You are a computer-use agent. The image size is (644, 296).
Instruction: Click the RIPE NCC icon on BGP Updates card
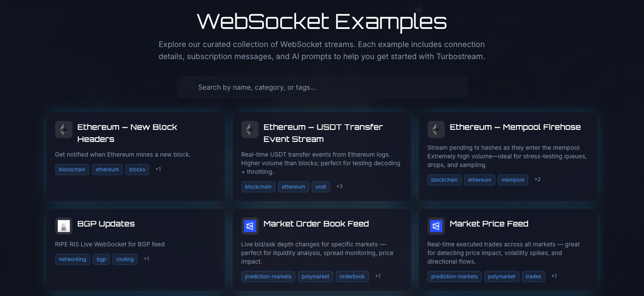pos(64,226)
